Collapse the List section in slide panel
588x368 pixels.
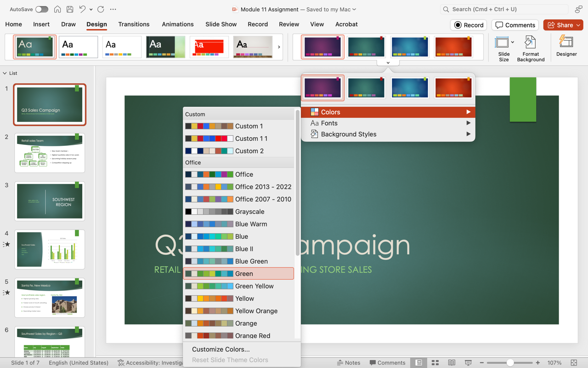point(5,73)
